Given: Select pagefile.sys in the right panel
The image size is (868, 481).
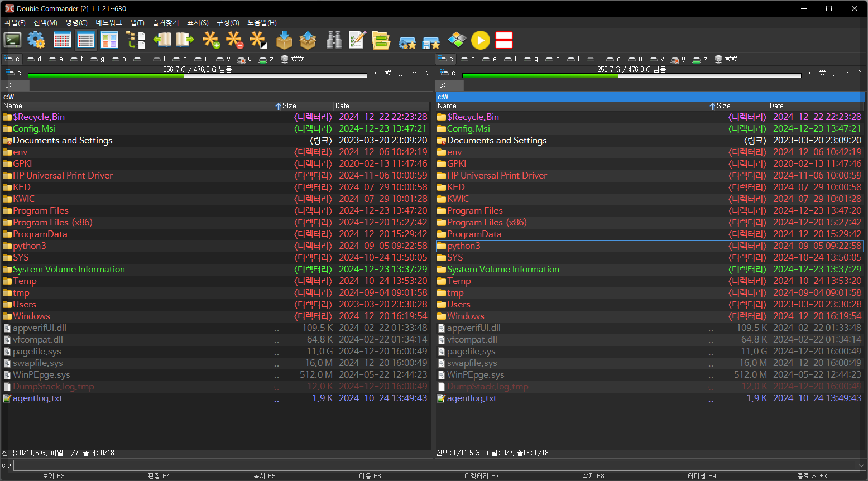Looking at the screenshot, I should point(650,351).
